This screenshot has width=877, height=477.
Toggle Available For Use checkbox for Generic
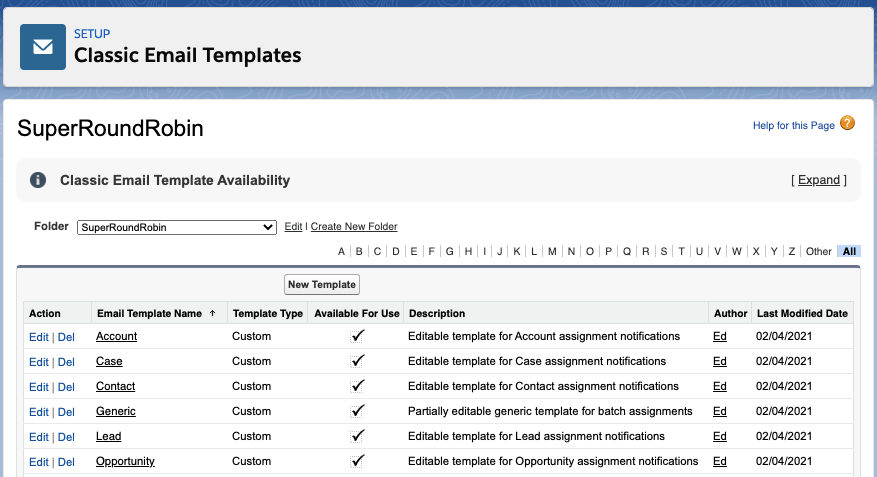357,411
